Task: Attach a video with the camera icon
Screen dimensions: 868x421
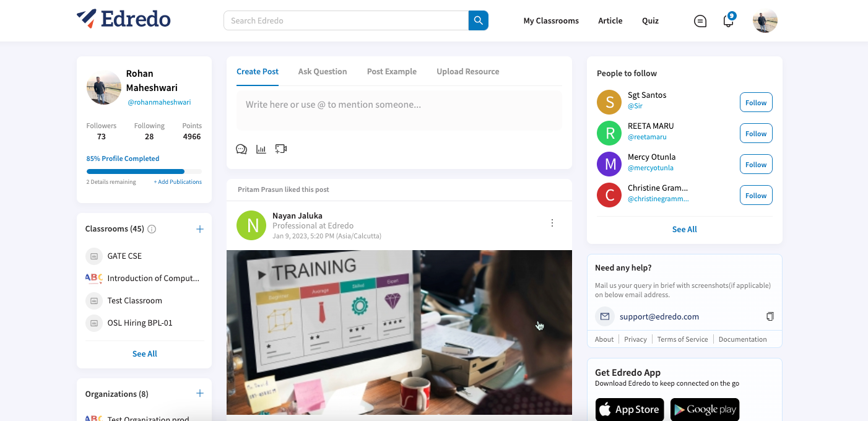Action: [280, 149]
